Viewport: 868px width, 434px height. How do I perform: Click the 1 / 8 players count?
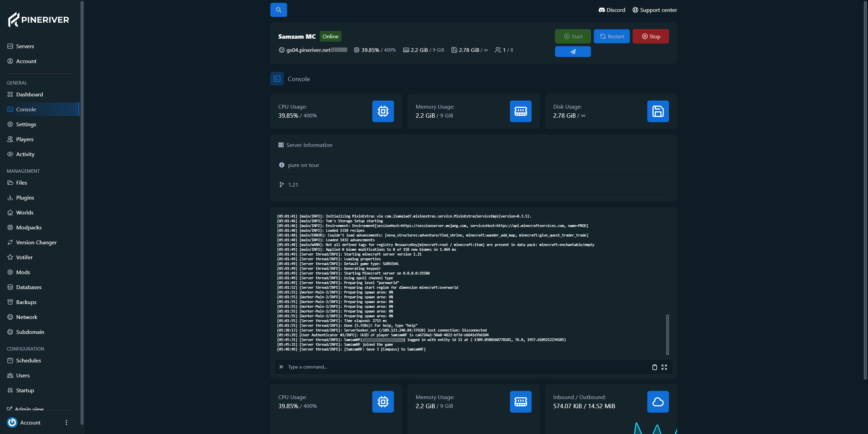pos(504,50)
